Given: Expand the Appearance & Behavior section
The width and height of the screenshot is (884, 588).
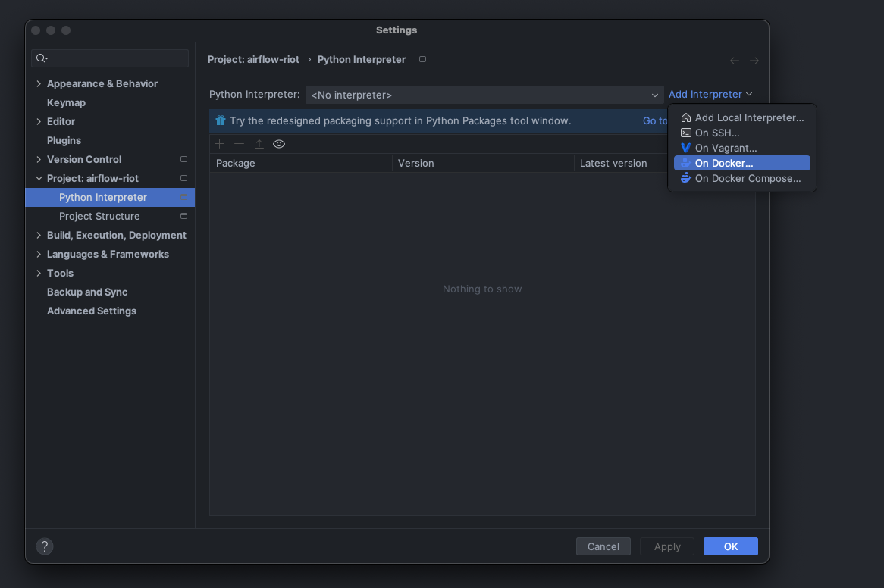Looking at the screenshot, I should (x=39, y=83).
